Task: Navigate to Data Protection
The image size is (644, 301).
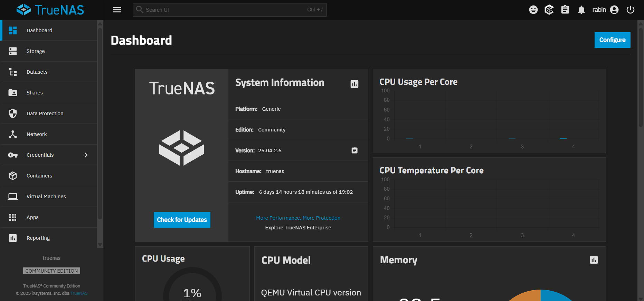Action: click(49, 113)
